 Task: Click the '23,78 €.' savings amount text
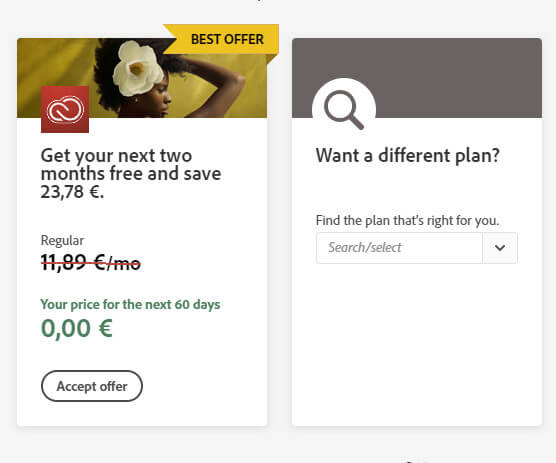point(72,192)
